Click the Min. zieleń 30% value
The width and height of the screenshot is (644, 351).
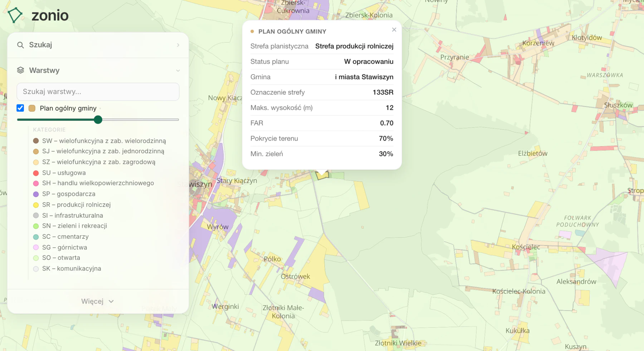click(x=386, y=154)
